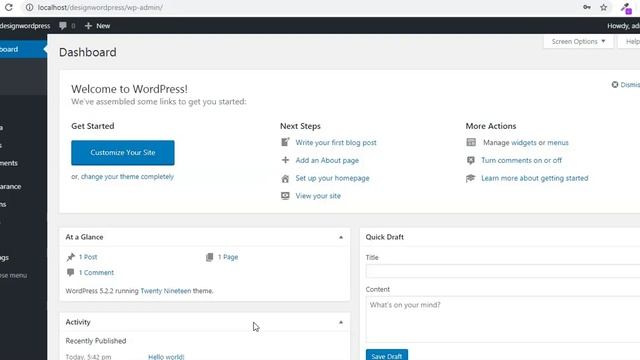Visit the designwordpress site name link
Viewport: 640px width, 360px height.
tap(25, 26)
